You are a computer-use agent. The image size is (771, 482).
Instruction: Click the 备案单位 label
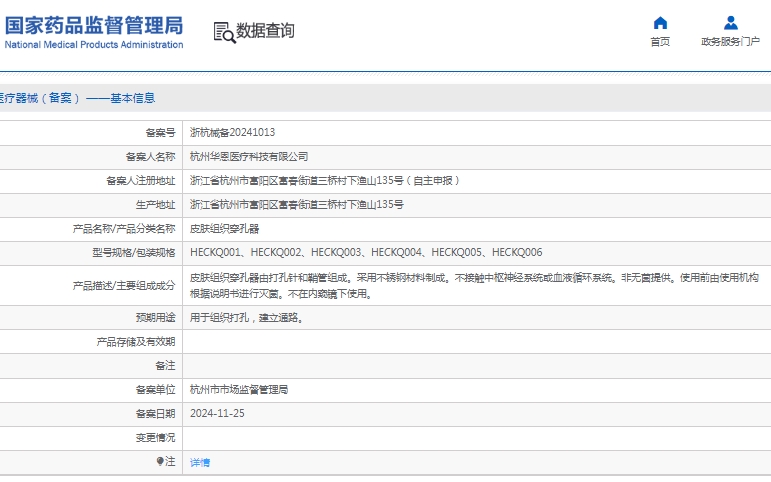tap(155, 390)
